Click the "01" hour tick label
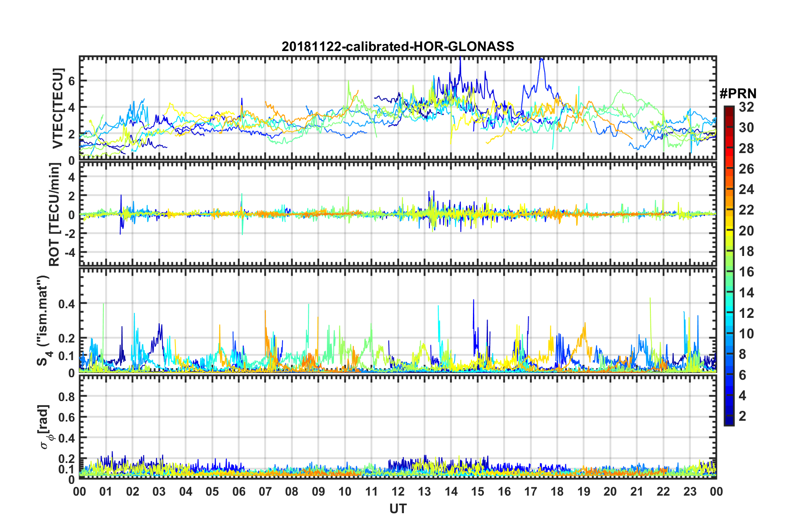The width and height of the screenshot is (796, 532). (x=106, y=491)
